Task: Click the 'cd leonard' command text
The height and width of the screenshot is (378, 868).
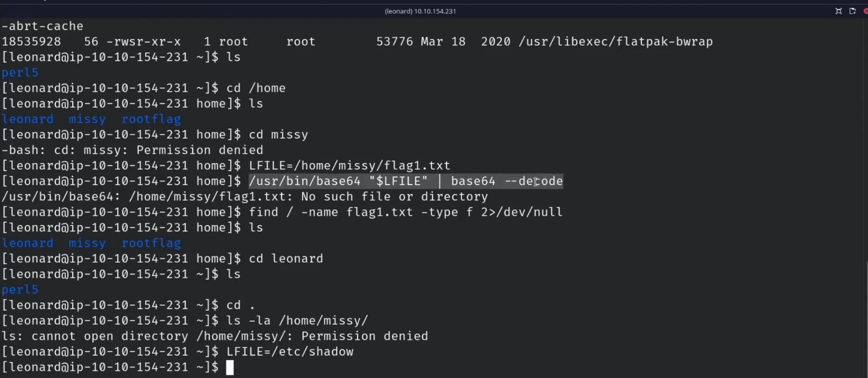Action: click(x=286, y=259)
